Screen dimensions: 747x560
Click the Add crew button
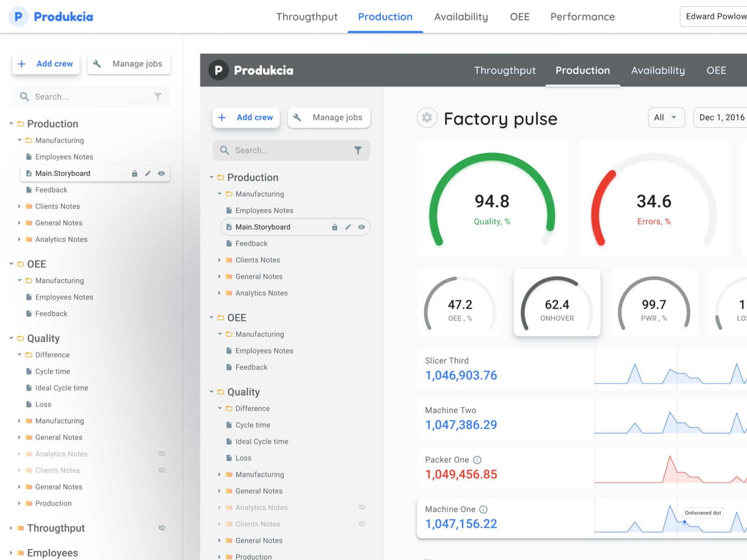[46, 64]
